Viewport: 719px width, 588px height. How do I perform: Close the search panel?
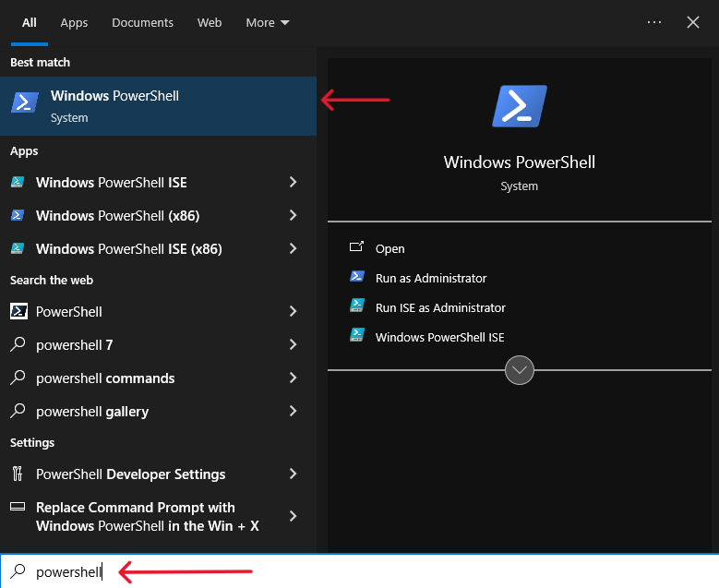(693, 22)
